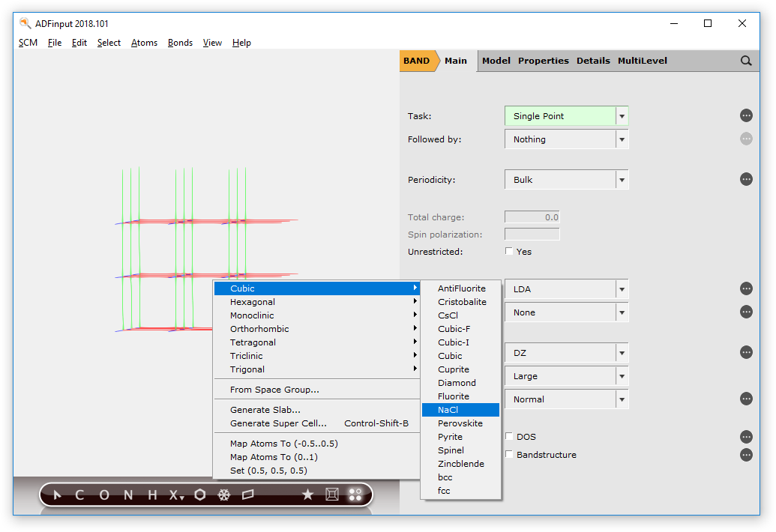Open the X element chooser tool
The height and width of the screenshot is (532, 776).
tap(176, 495)
